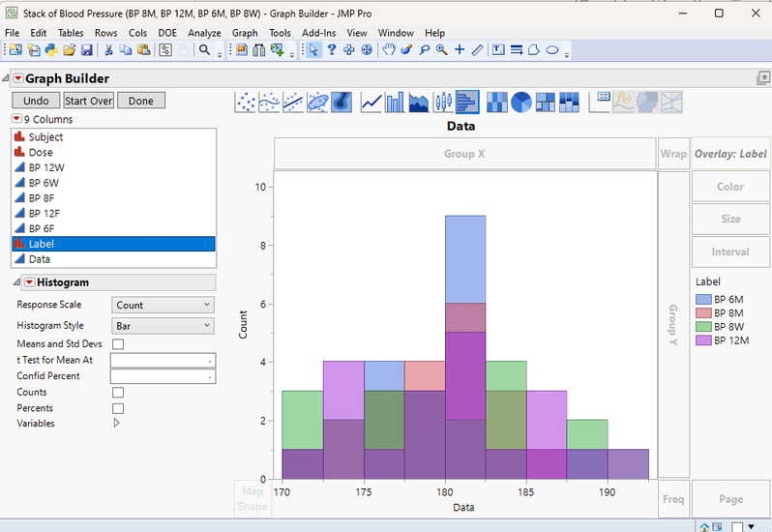
Task: Select the Mosaic element icon
Action: pos(569,103)
